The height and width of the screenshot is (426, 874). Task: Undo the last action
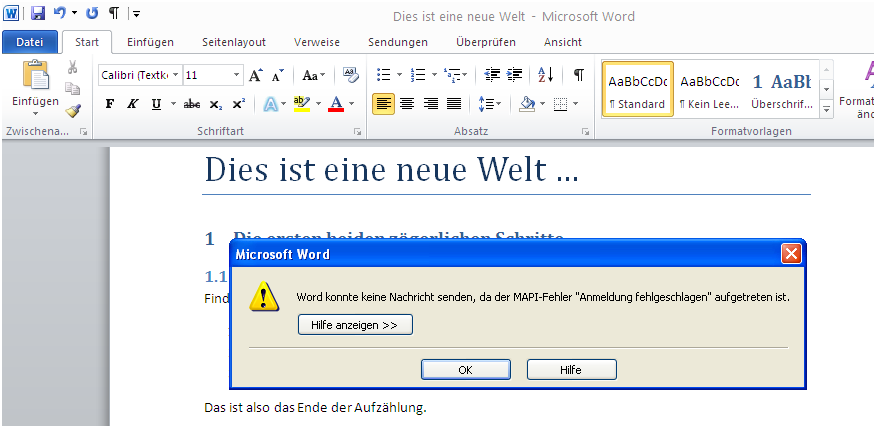60,13
